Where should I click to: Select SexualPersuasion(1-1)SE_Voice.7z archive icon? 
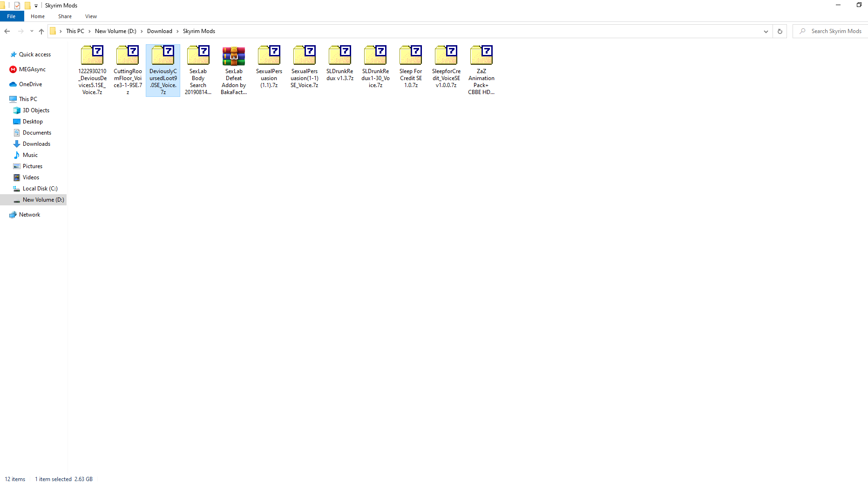pyautogui.click(x=305, y=55)
